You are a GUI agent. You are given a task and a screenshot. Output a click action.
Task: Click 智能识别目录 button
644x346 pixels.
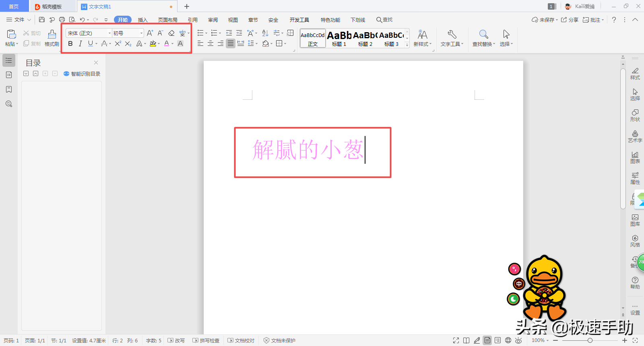pos(82,74)
